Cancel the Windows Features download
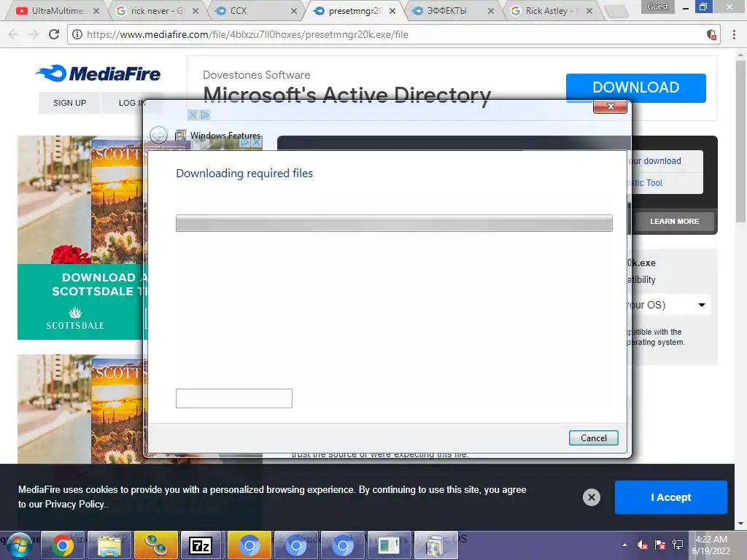The width and height of the screenshot is (747, 560). pos(593,438)
